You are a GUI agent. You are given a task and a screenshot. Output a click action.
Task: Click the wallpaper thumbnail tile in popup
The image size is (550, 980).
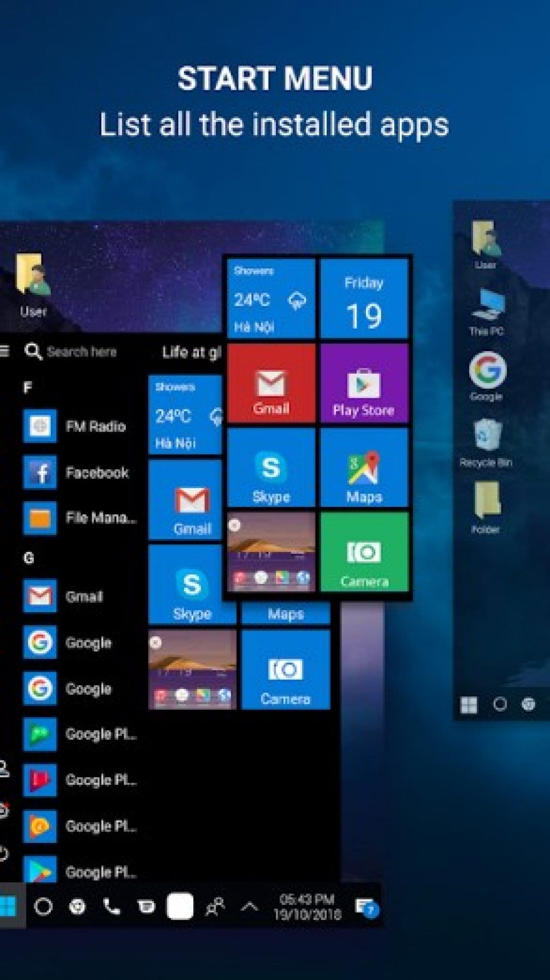271,552
